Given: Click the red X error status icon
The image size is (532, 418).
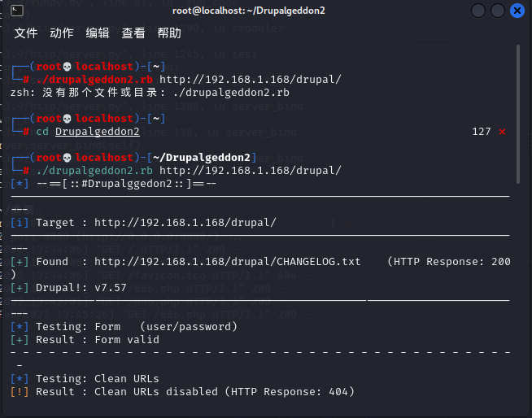Looking at the screenshot, I should click(x=502, y=132).
